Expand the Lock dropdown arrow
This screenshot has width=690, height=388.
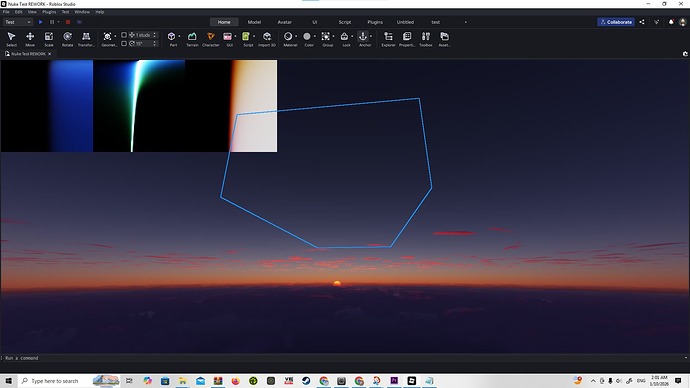(352, 36)
